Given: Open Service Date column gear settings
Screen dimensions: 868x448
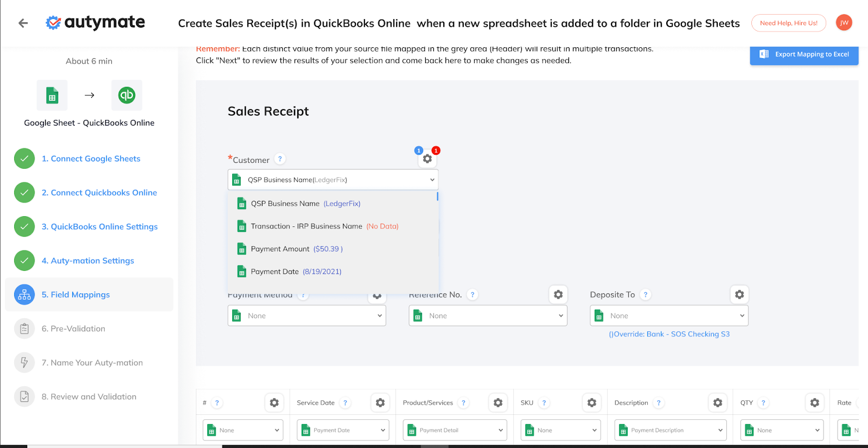Looking at the screenshot, I should point(380,403).
